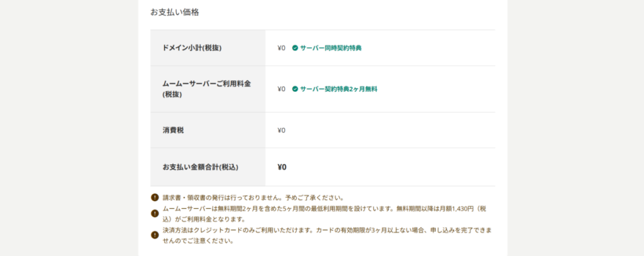The height and width of the screenshot is (256, 644).
Task: Click the お支払い金額合計(税込) row label
Action: pos(201,167)
